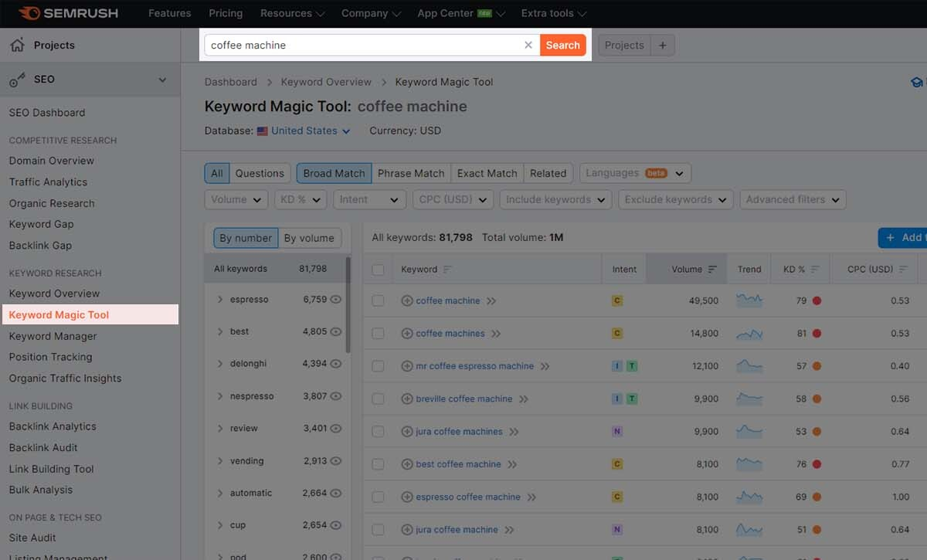Open the Advanced filters dropdown
The height and width of the screenshot is (560, 927).
pos(793,199)
